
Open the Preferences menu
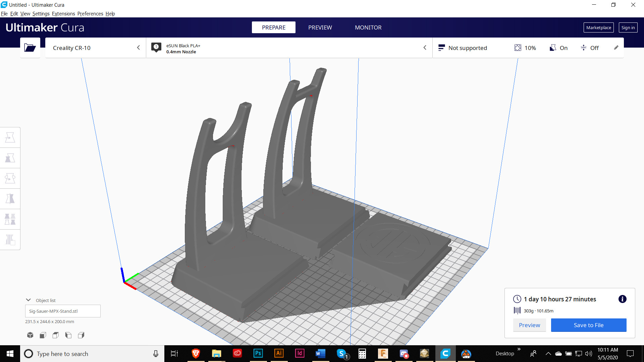click(90, 14)
